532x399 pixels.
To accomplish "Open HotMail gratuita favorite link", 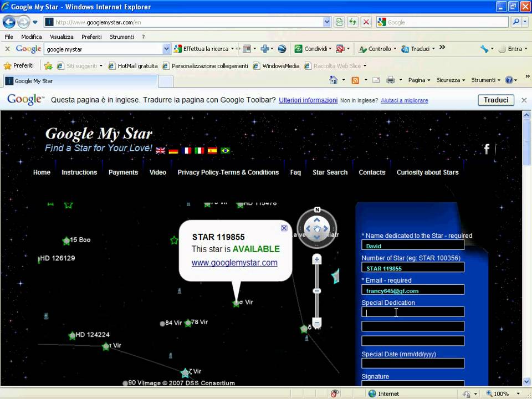I will pyautogui.click(x=133, y=66).
